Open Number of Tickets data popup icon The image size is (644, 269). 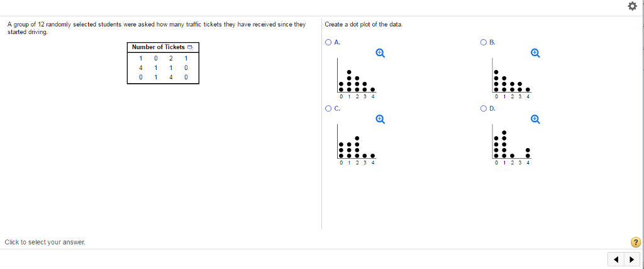[190, 48]
